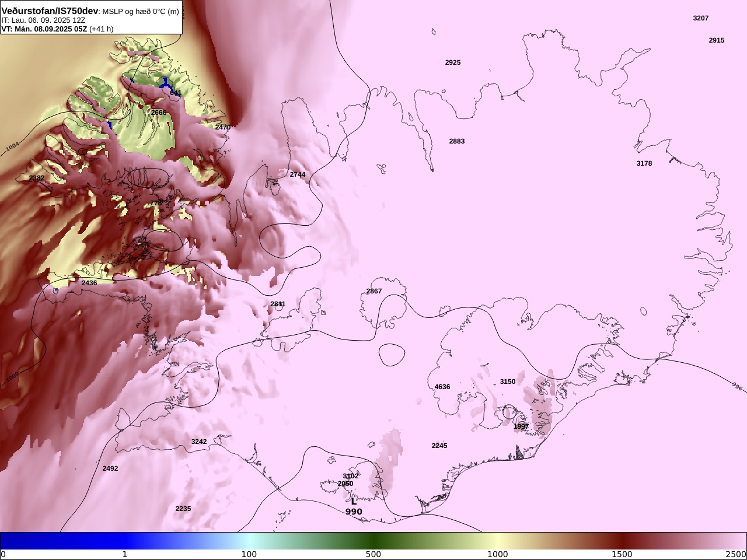
Task: Click the 990 pressure value under L
Action: point(354,512)
